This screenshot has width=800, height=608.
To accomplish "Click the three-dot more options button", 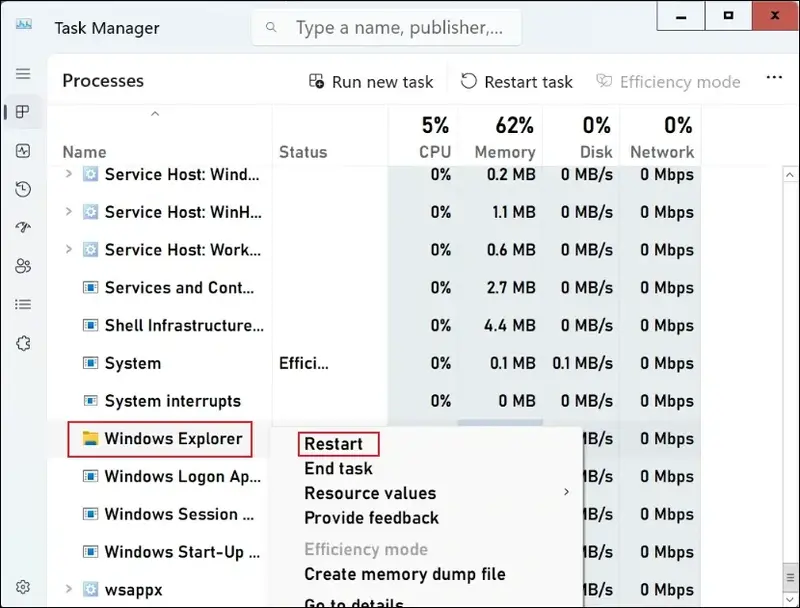I will click(774, 79).
